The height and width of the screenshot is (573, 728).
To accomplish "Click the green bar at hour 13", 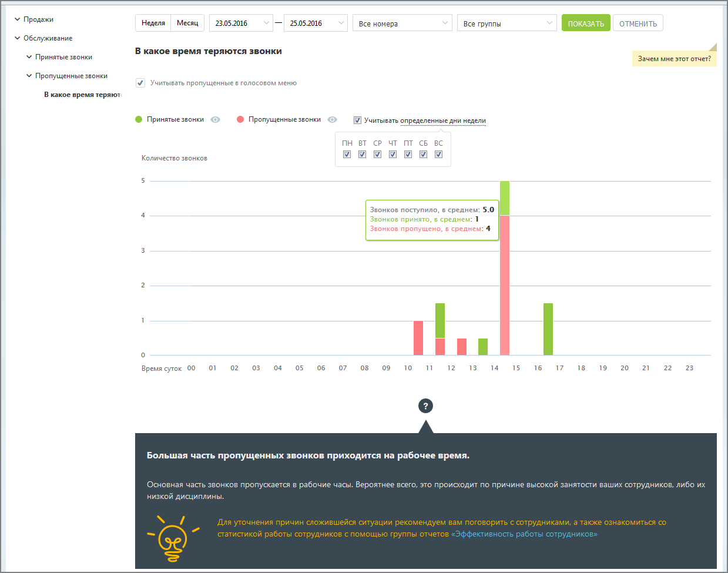I will point(483,347).
